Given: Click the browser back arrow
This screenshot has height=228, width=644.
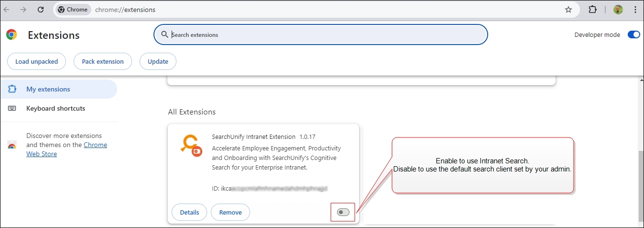Looking at the screenshot, I should click(x=7, y=10).
